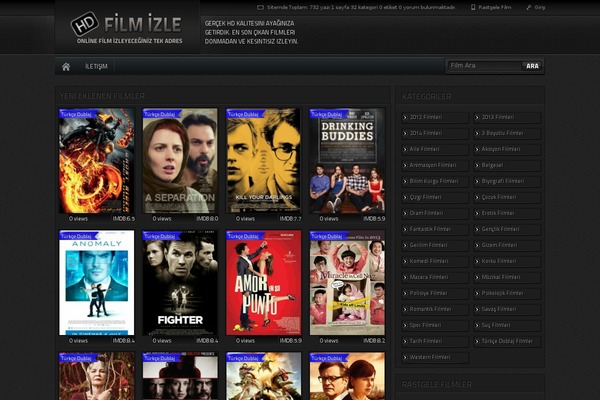This screenshot has width=600, height=400.
Task: Open the Amor en su Punto poster
Action: click(x=263, y=282)
